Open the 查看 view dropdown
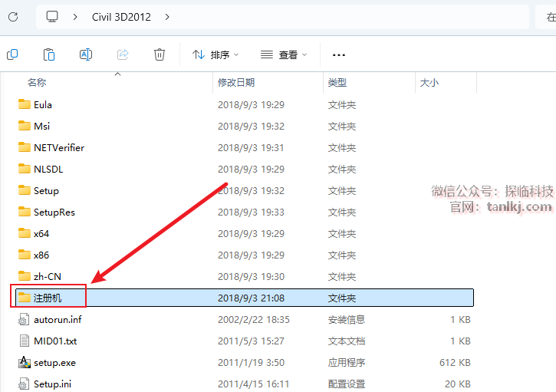The width and height of the screenshot is (556, 392). tap(284, 54)
